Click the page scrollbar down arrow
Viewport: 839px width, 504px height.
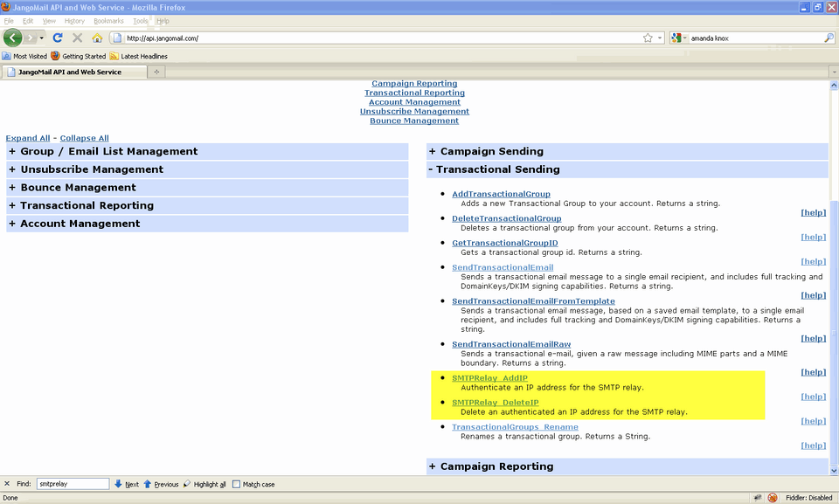[x=834, y=470]
